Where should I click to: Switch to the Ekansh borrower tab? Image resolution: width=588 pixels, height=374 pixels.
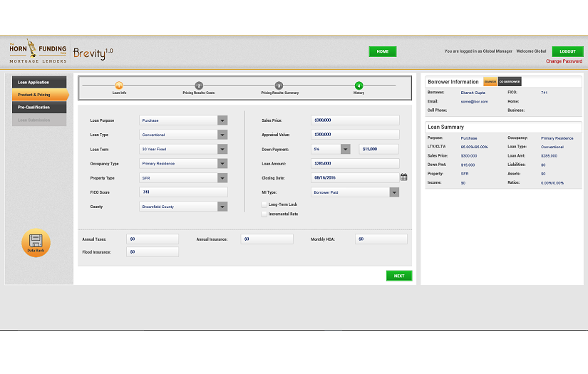(490, 81)
